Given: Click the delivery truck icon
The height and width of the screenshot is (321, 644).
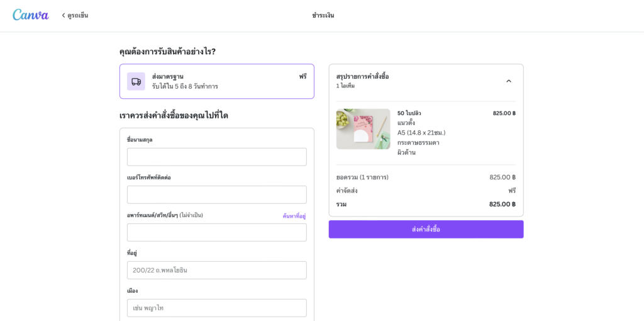Looking at the screenshot, I should point(136,81).
